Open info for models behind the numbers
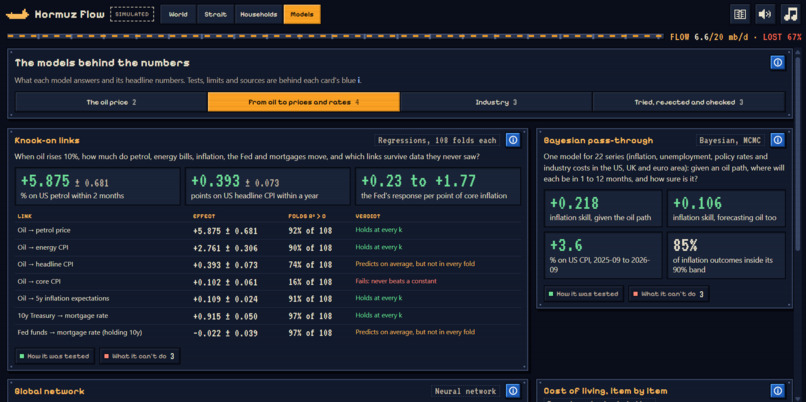 coord(778,63)
